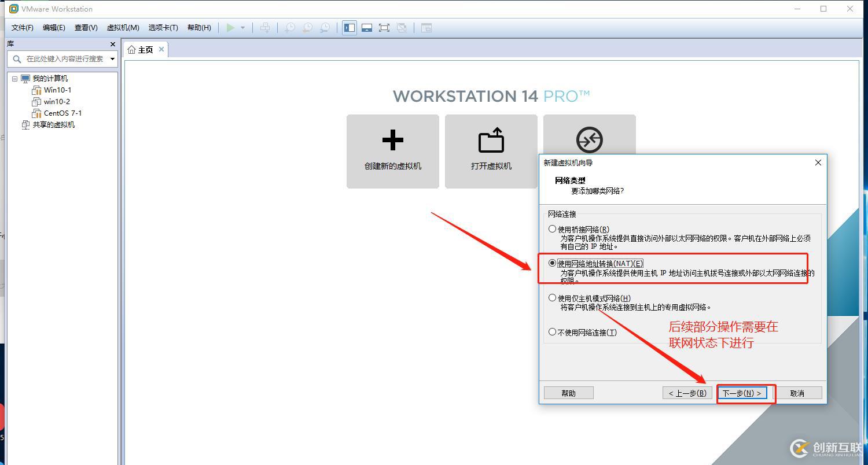Close the 库 library panel

(112, 44)
